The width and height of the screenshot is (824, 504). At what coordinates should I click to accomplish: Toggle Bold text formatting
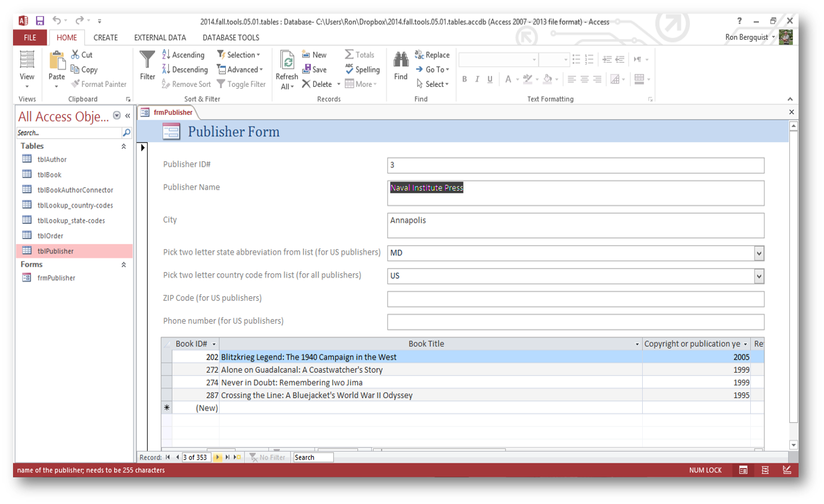click(x=464, y=79)
